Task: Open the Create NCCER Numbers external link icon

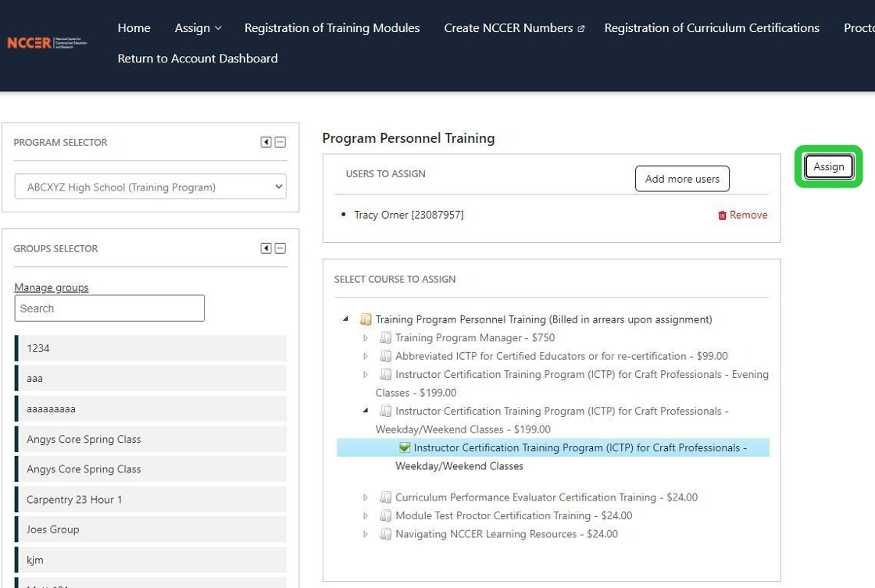Action: coord(580,27)
